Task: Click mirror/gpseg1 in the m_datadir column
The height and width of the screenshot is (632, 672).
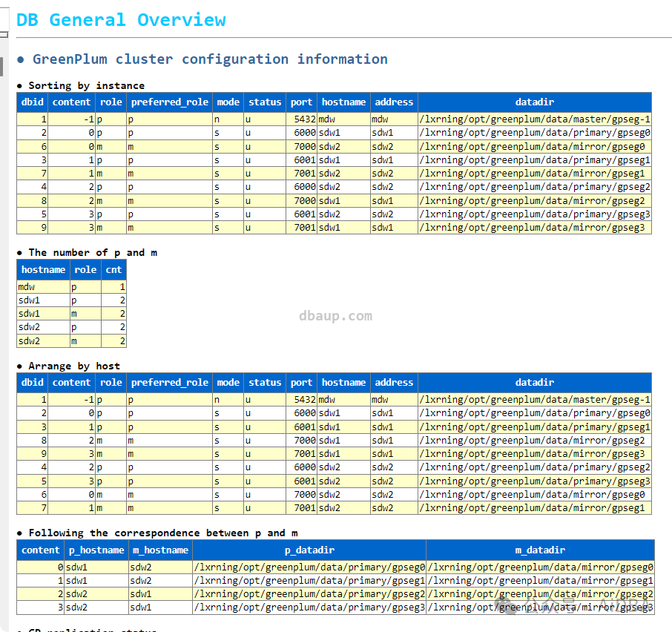Action: (x=540, y=581)
